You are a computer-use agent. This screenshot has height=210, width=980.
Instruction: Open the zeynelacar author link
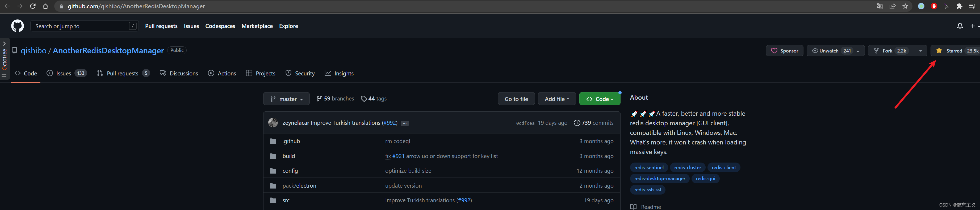coord(296,123)
